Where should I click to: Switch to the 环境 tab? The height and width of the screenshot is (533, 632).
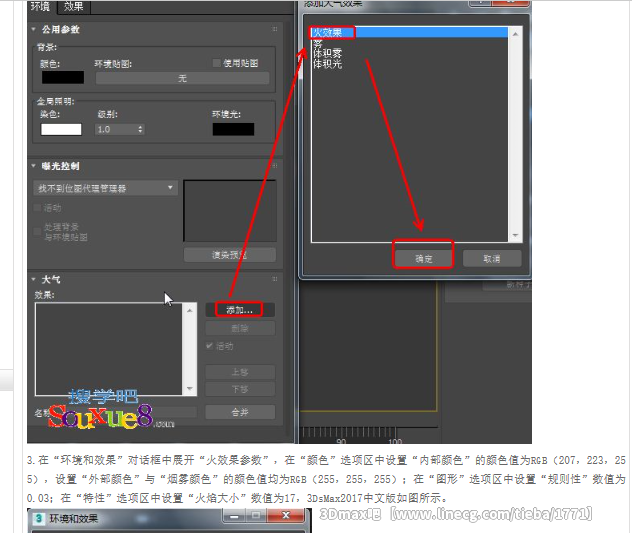click(x=41, y=7)
